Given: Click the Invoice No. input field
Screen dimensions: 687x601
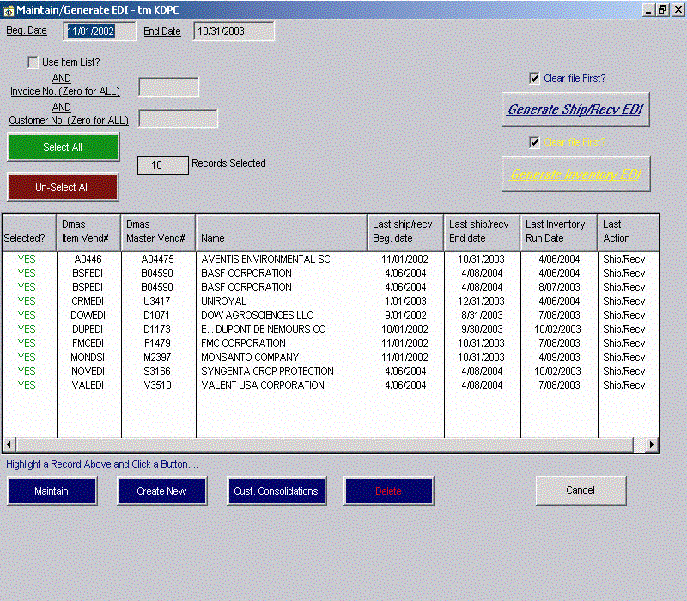Looking at the screenshot, I should click(x=169, y=87).
